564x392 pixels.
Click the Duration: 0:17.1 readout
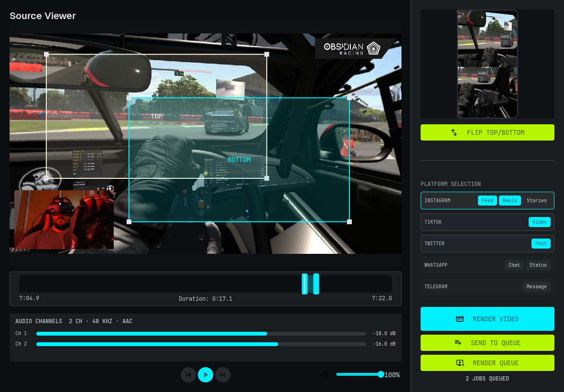[206, 298]
